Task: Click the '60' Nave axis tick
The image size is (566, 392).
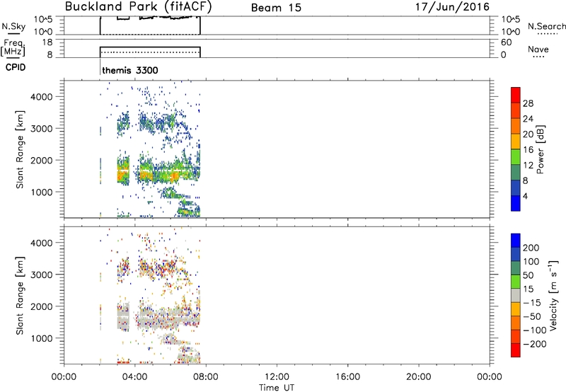Action: click(x=506, y=42)
